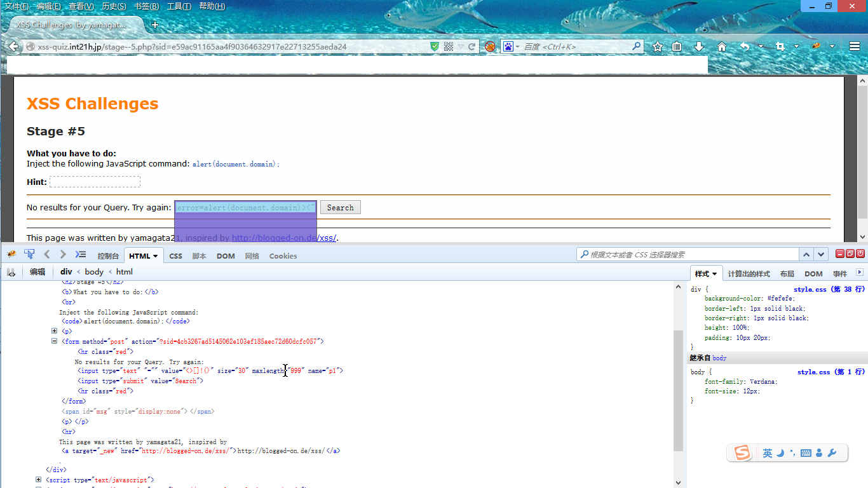Viewport: 868px width, 488px height.
Task: Open the search engine selector dropdown
Action: point(517,47)
